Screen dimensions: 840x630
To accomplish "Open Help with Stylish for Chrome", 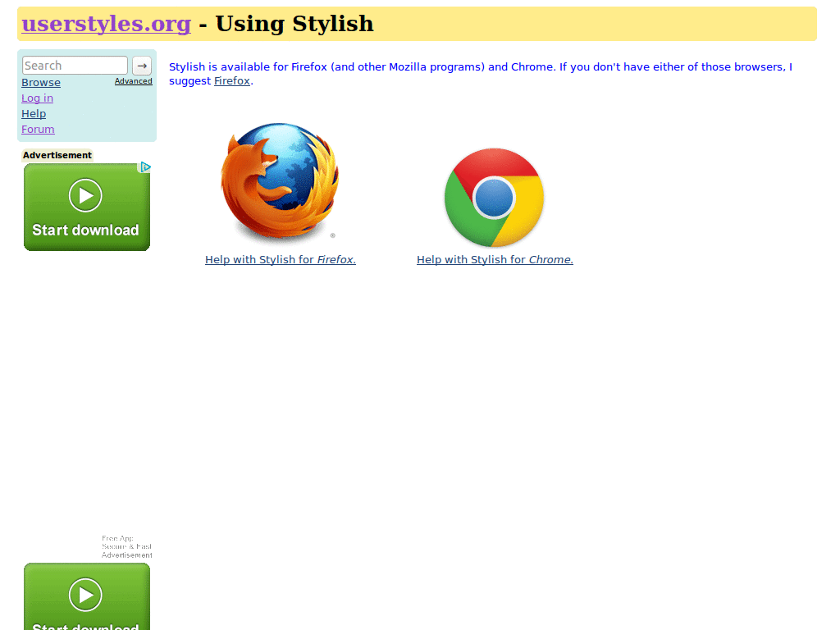I will 495,259.
